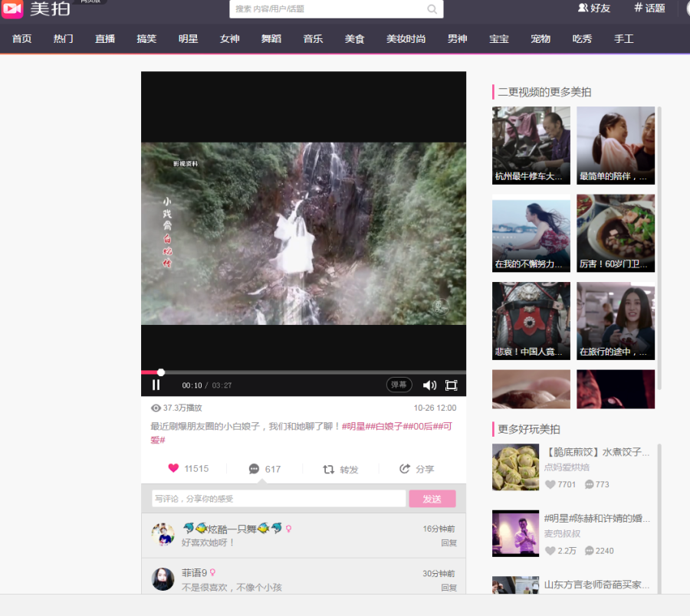The width and height of the screenshot is (690, 616).
Task: Open the 舞蹈 category
Action: click(x=271, y=39)
